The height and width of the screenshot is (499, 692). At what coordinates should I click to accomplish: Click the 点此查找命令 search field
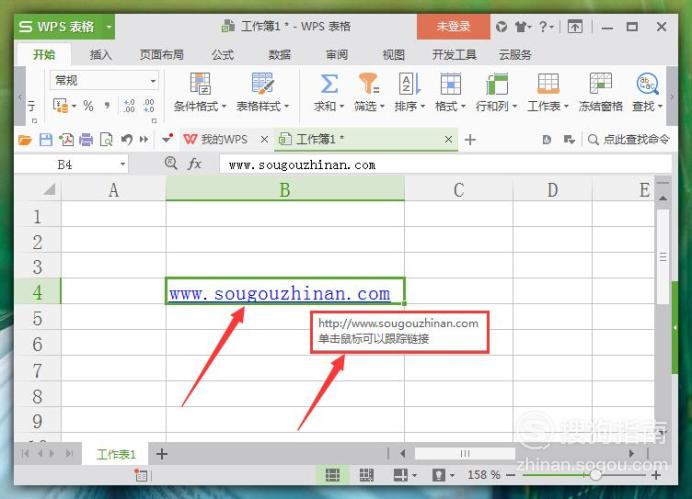(x=629, y=139)
